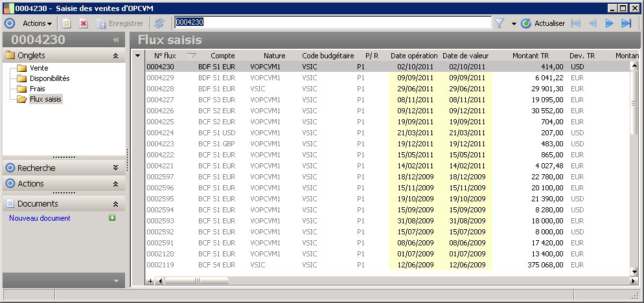The image size is (644, 303).
Task: Click the funnel filter icon
Action: (500, 23)
